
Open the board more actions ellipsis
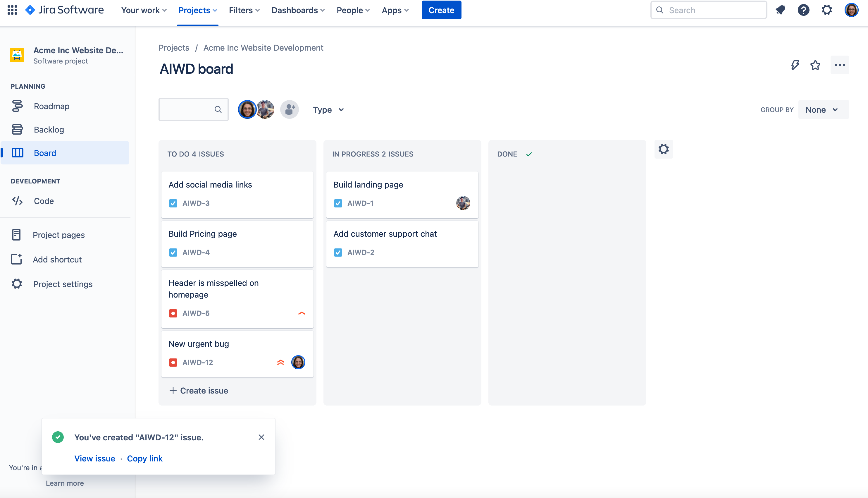840,65
